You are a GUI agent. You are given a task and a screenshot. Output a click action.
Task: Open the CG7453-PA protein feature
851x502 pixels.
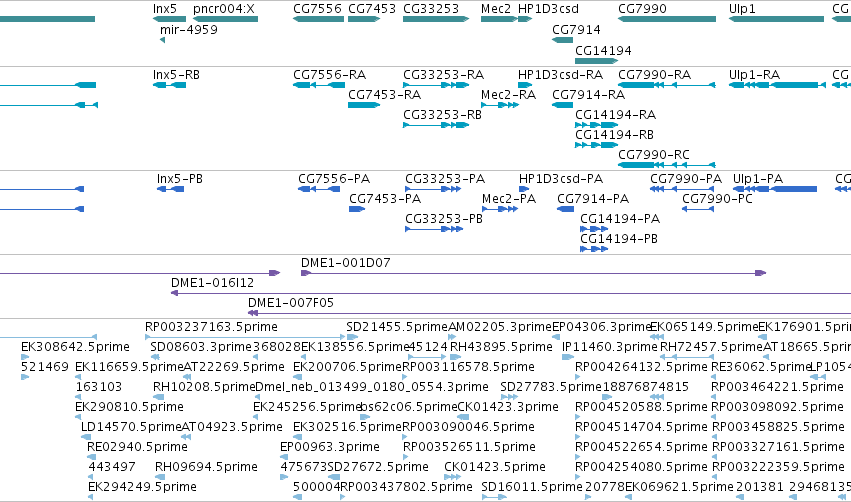click(x=357, y=209)
